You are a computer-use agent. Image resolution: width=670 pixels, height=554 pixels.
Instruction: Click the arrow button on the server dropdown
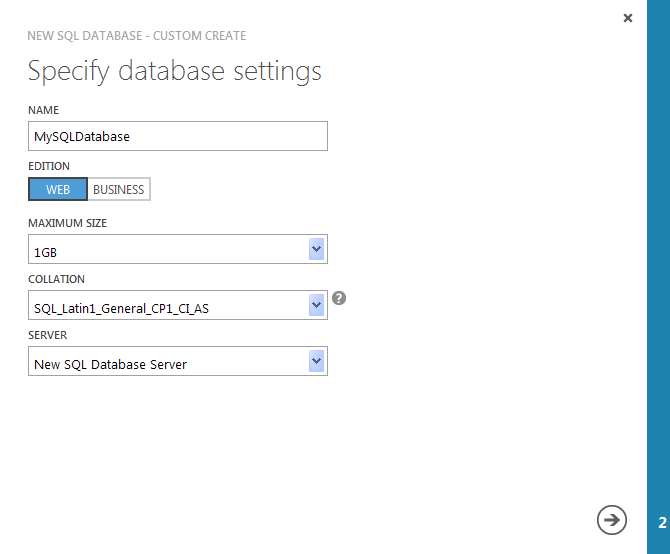(317, 361)
